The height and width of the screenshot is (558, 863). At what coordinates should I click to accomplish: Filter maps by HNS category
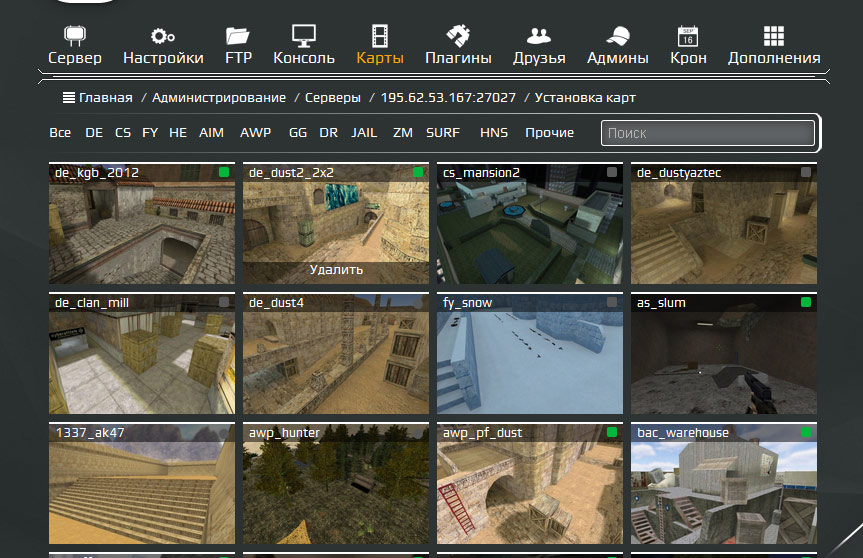[494, 133]
